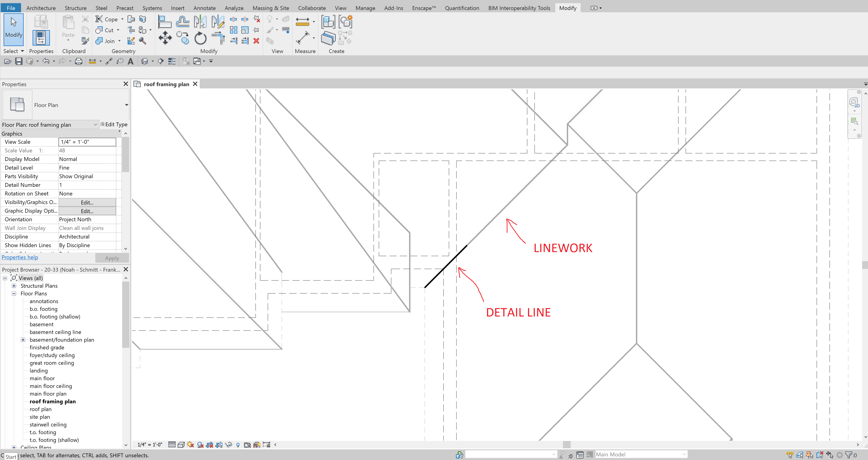
Task: Click Visibility/Graphics Overrides Edit button
Action: tap(87, 202)
